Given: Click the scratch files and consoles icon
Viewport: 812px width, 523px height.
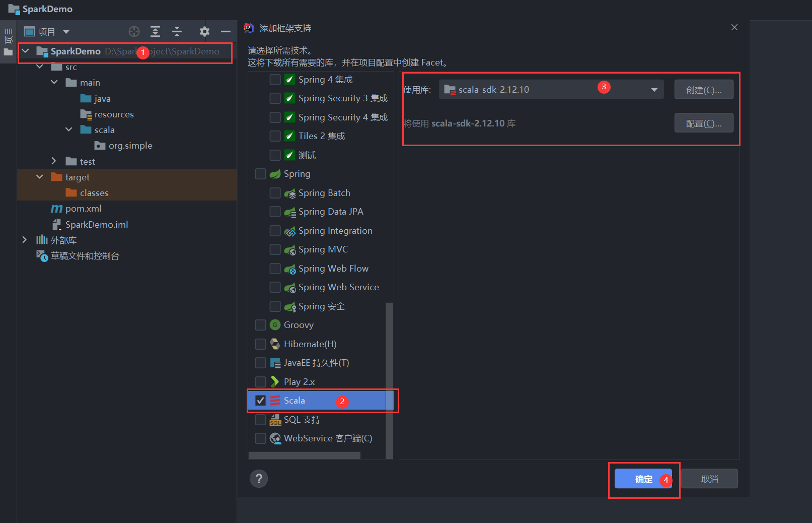Looking at the screenshot, I should pos(42,256).
